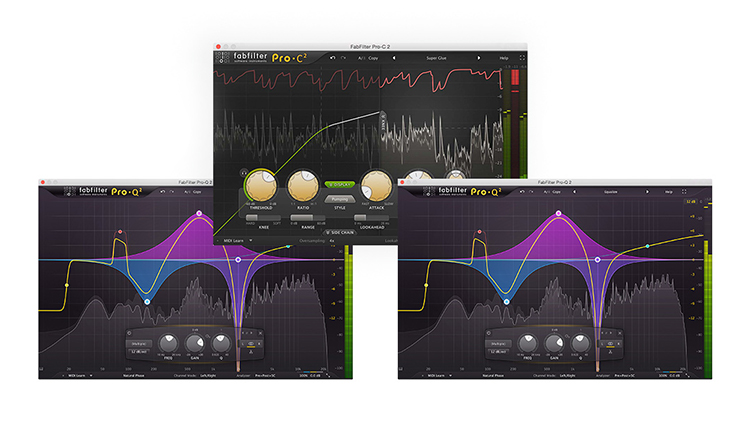Click the gain-Q link icon in right Pro-Q 2
Screen dimensions: 750x430
click(567, 336)
